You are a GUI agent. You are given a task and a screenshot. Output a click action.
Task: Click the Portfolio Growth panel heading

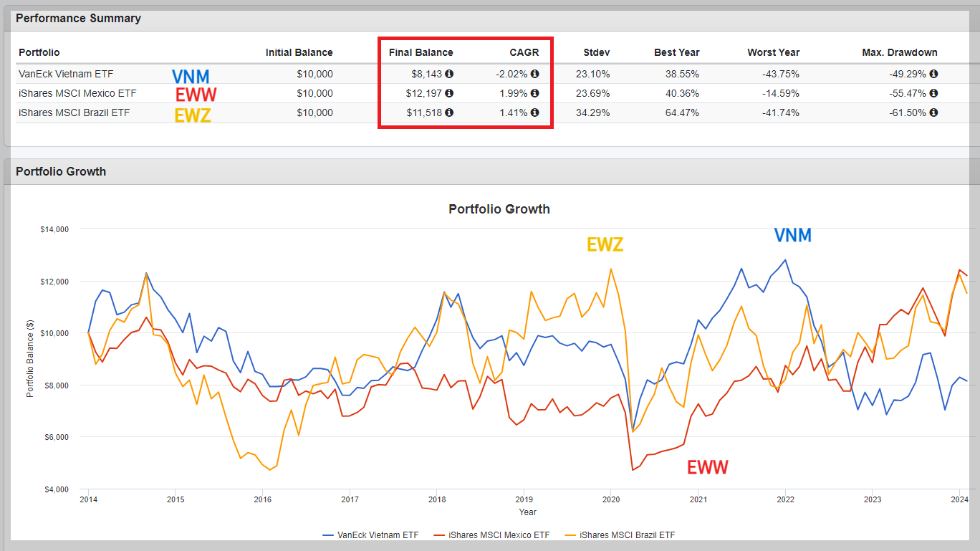pos(61,172)
